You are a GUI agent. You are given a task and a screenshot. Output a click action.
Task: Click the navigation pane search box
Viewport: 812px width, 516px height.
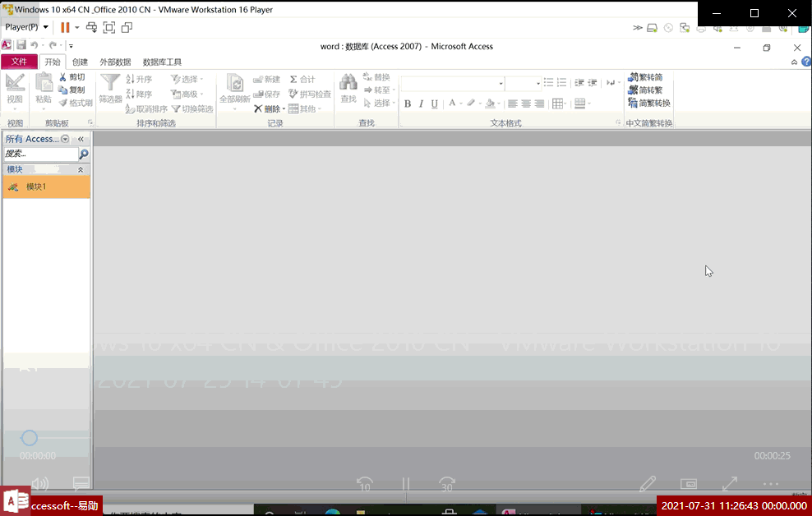[x=41, y=154]
